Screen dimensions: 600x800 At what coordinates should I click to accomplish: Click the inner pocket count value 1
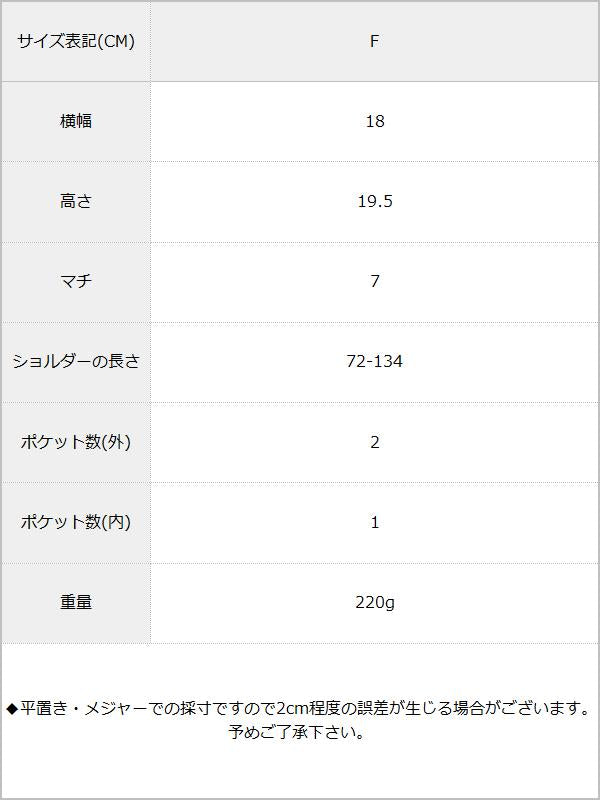point(375,522)
